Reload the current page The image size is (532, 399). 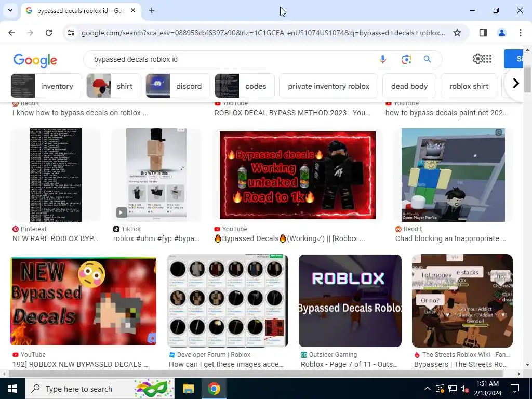click(x=49, y=33)
